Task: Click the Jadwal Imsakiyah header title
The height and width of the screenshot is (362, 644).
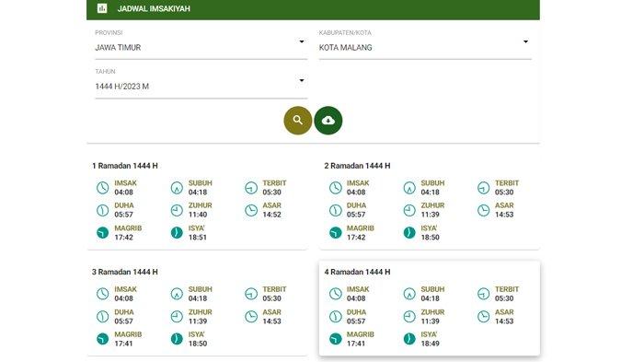Action: point(154,8)
